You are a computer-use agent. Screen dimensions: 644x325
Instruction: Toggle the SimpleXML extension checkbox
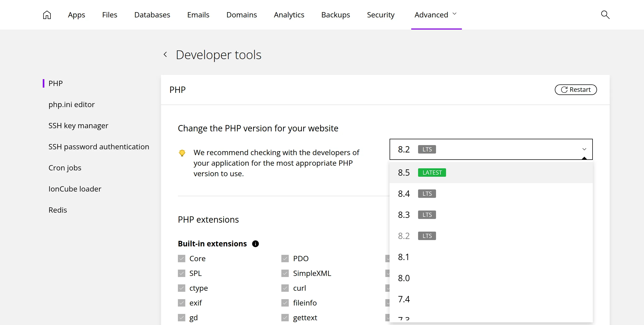tap(285, 273)
